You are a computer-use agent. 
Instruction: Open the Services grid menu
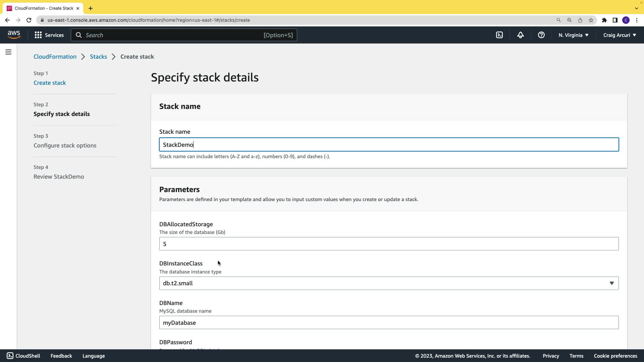tap(49, 35)
